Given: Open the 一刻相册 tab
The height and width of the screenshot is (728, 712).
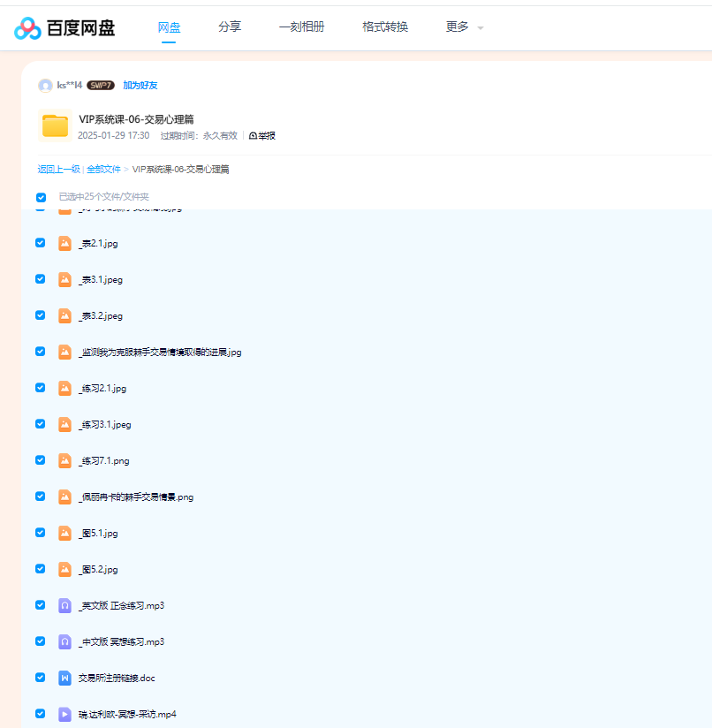Looking at the screenshot, I should pyautogui.click(x=302, y=27).
